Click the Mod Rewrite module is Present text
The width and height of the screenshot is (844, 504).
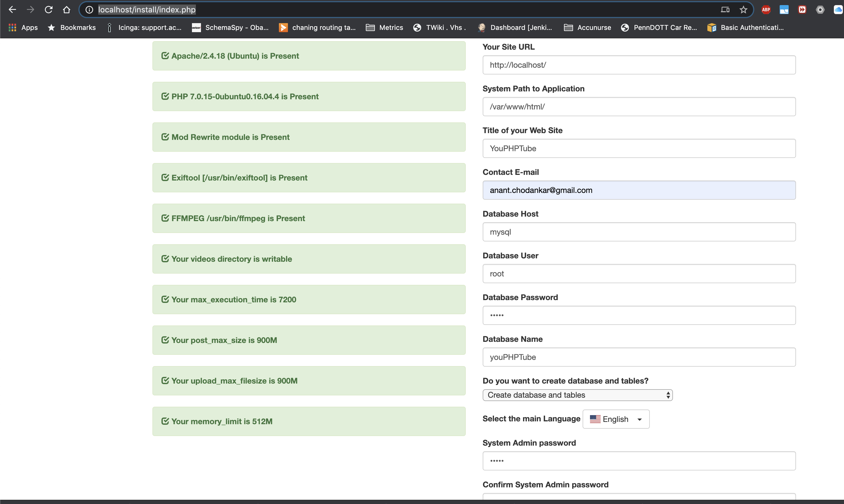pyautogui.click(x=230, y=137)
